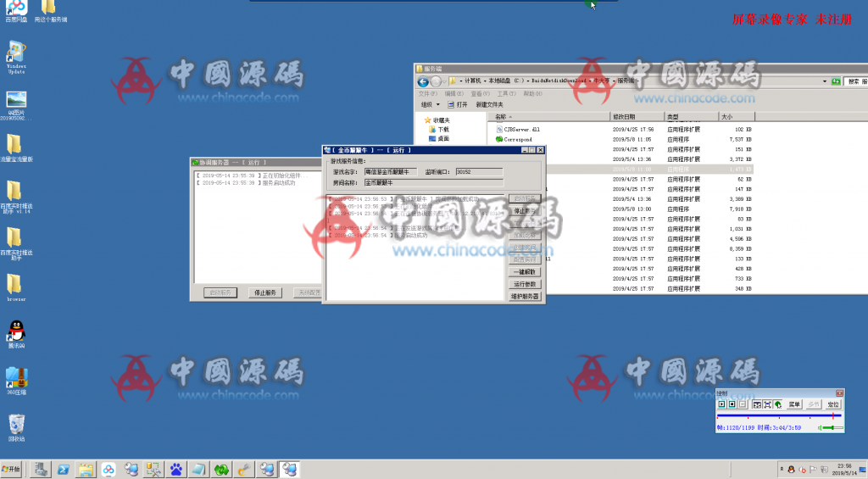Click the PowerShell taskbar icon
Image resolution: width=868 pixels, height=479 pixels.
tap(63, 470)
